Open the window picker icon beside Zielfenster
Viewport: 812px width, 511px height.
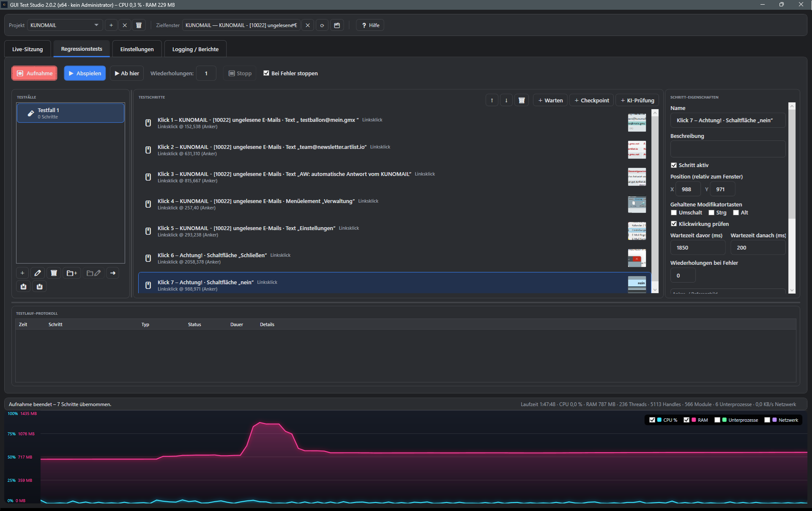click(337, 25)
